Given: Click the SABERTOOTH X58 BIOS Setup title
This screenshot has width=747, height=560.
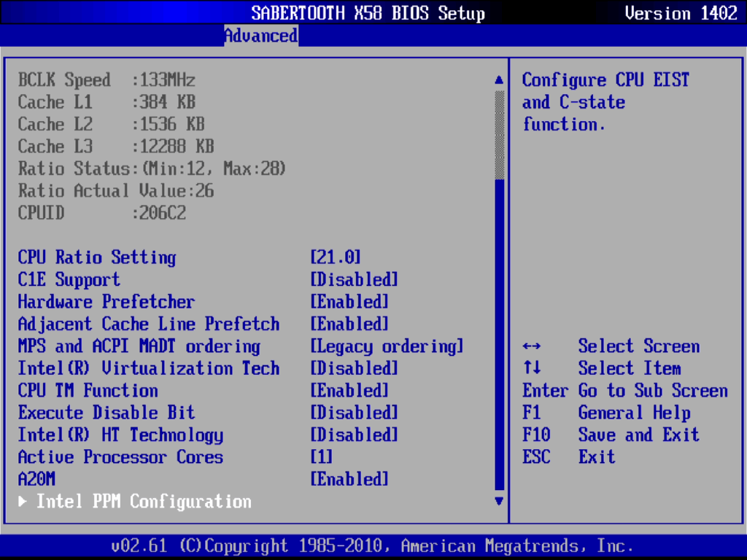Looking at the screenshot, I should click(x=368, y=13).
